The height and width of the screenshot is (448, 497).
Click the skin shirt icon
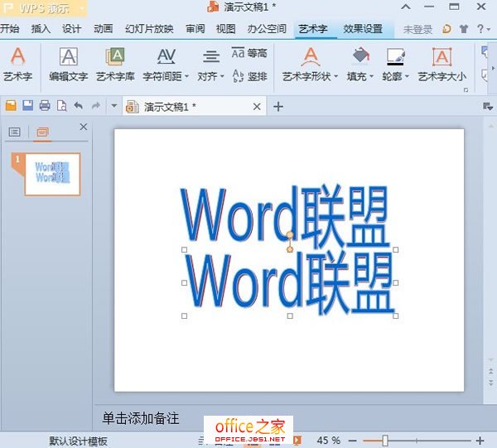pos(464,29)
